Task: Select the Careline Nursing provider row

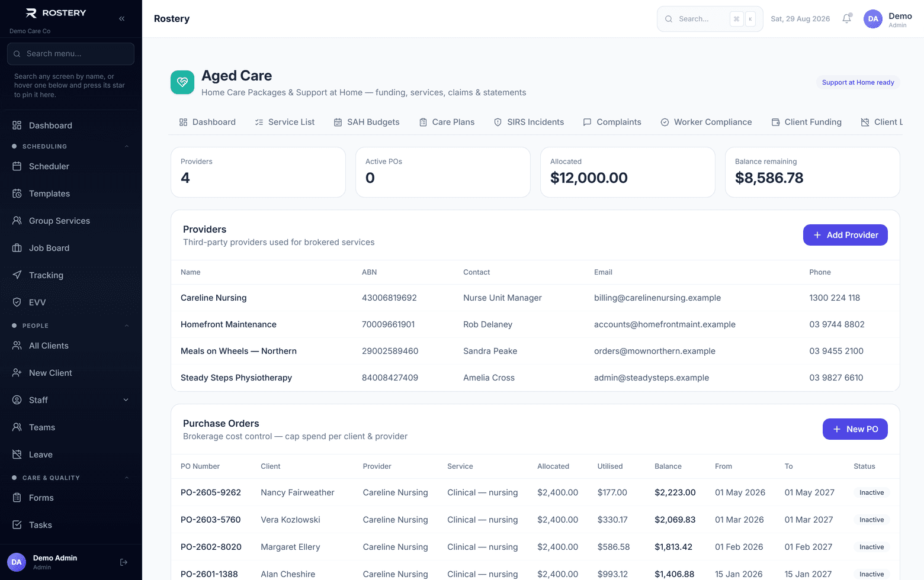Action: [535, 298]
